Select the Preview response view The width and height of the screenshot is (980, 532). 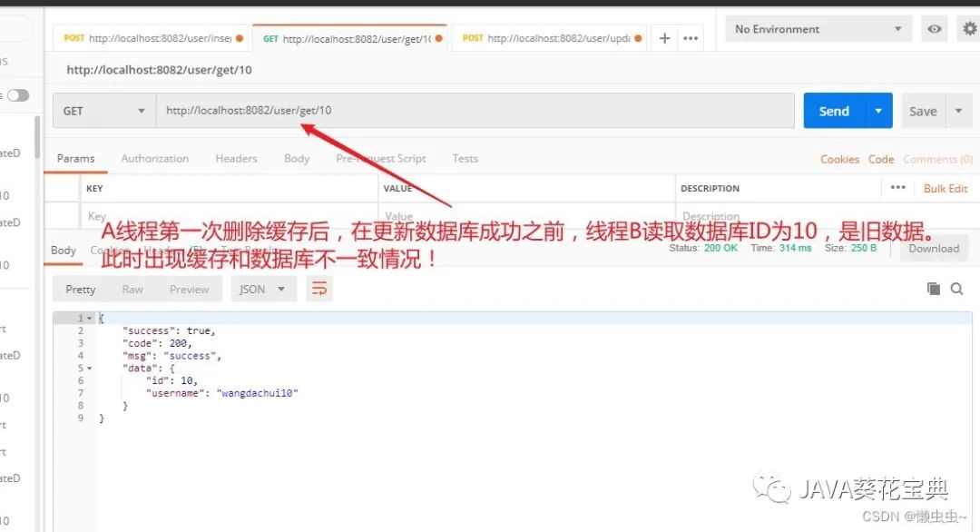pos(190,289)
